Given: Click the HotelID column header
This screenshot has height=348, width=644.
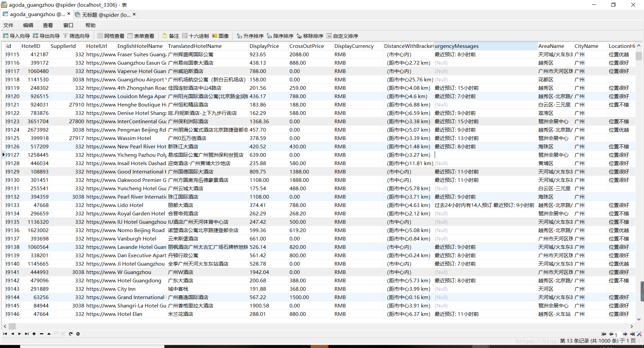Looking at the screenshot, I should click(35, 46).
